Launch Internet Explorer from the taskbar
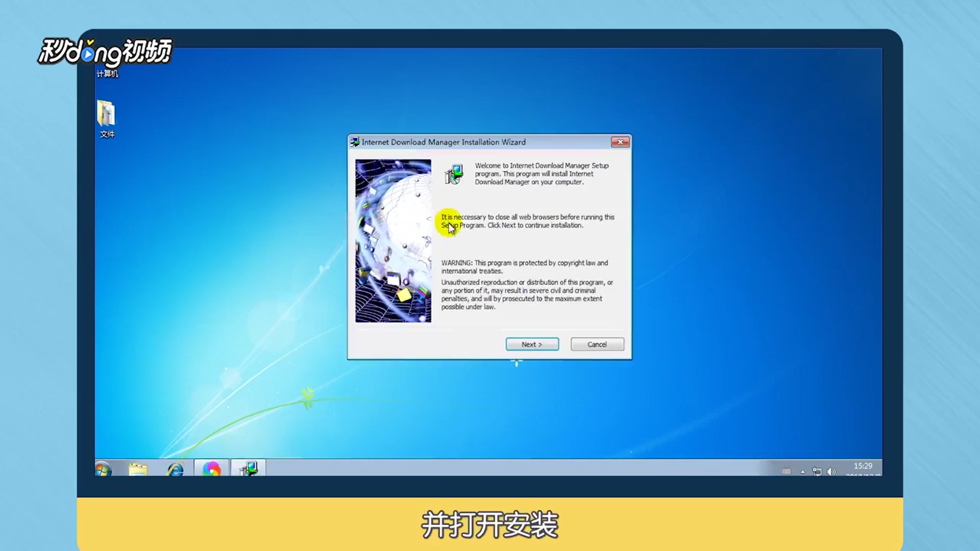 pos(175,469)
